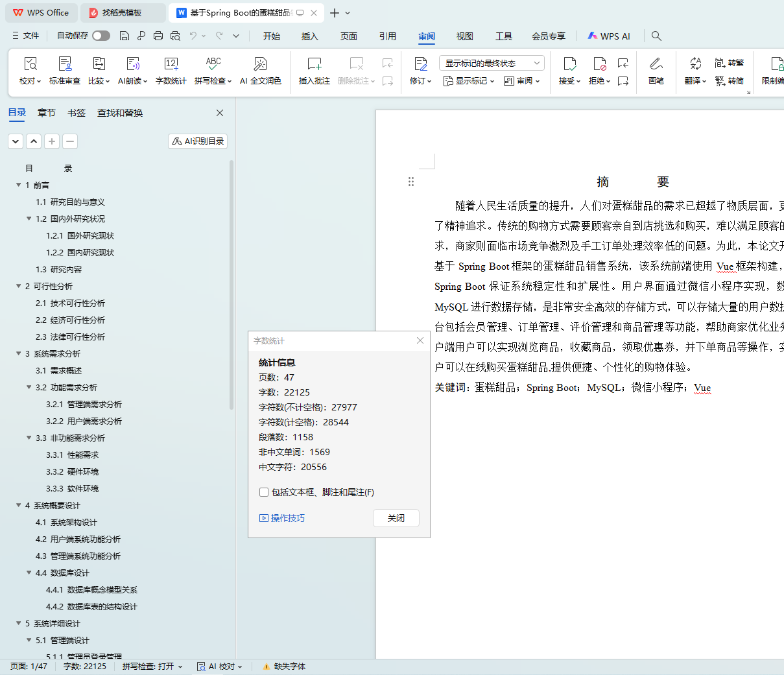
Task: Open the 拼写检查 dropdown in status bar
Action: pos(152,667)
